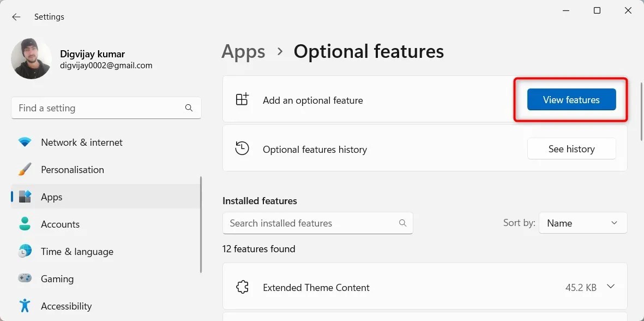Viewport: 644px width, 321px height.
Task: Click the Accessibility figure icon
Action: click(25, 306)
